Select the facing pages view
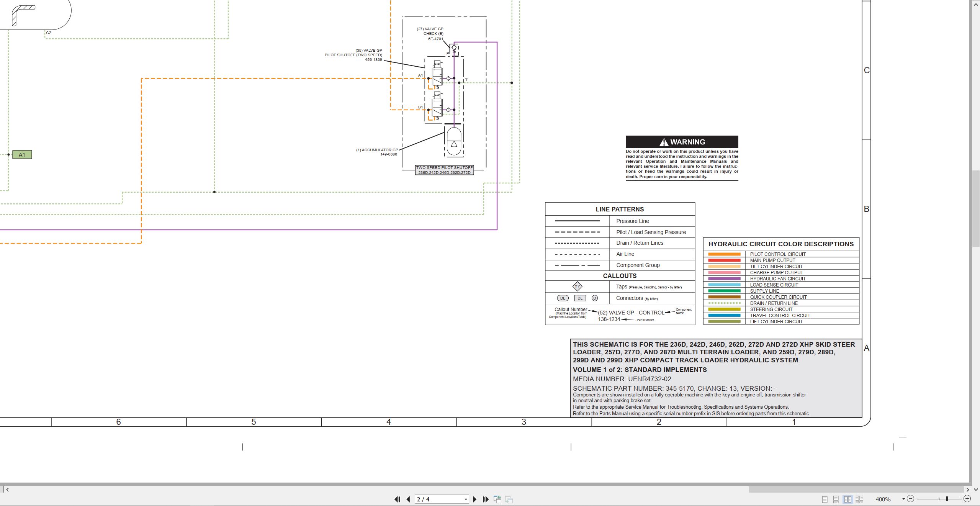 tap(847, 499)
